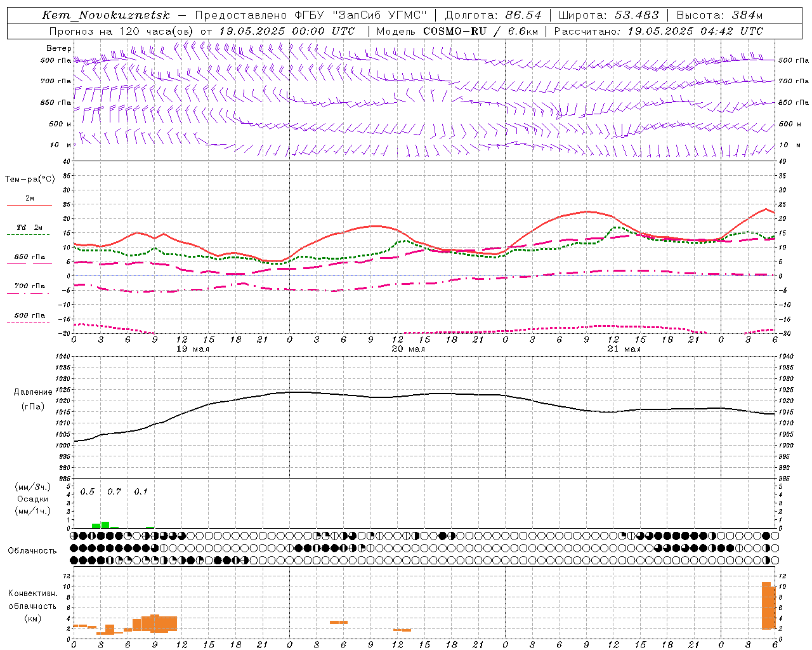812x650 pixels.
Task: Click the Тем-ра(°C) axis title
Action: point(30,180)
